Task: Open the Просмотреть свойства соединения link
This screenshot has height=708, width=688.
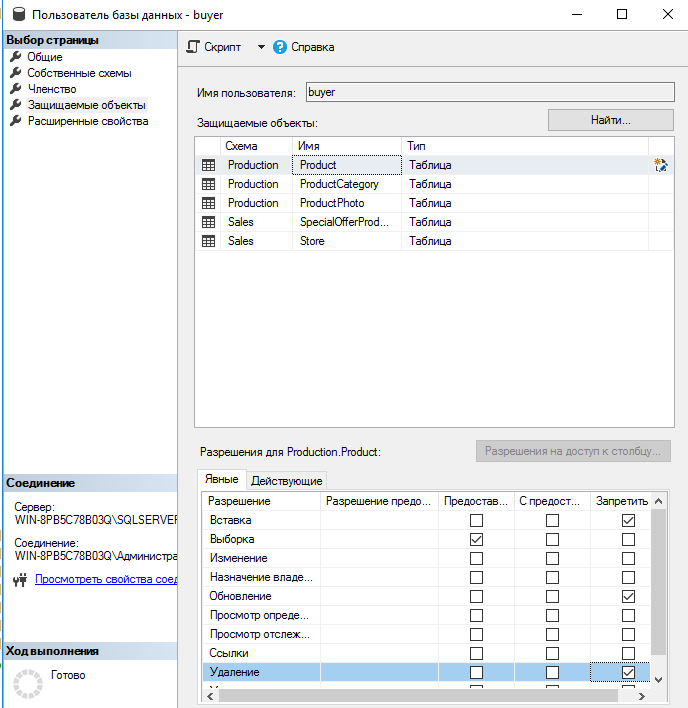Action: (106, 579)
